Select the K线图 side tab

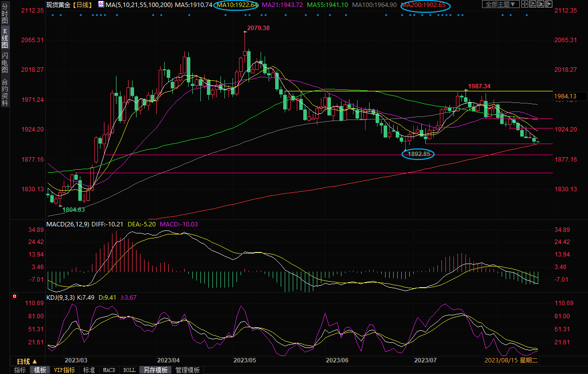pyautogui.click(x=5, y=38)
